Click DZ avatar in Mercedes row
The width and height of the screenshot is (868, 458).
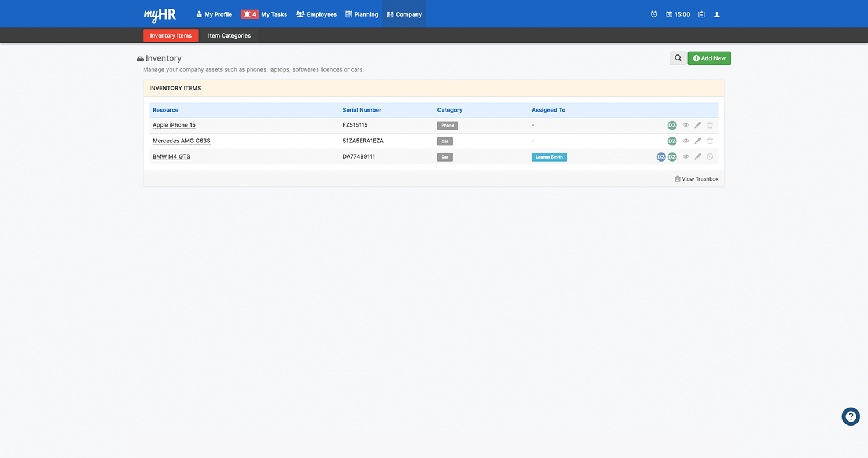(672, 141)
